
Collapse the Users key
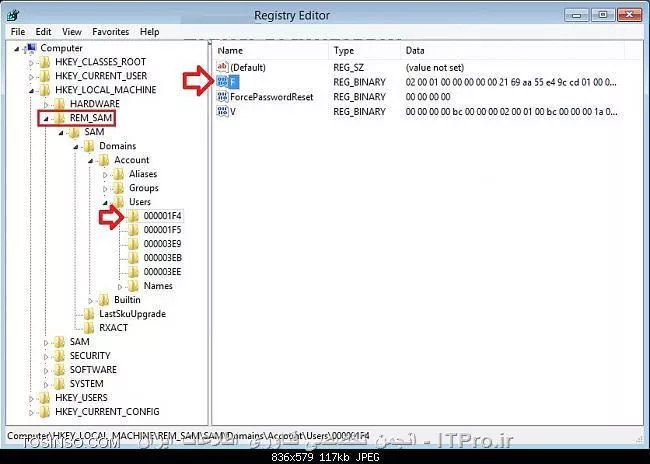tap(105, 203)
